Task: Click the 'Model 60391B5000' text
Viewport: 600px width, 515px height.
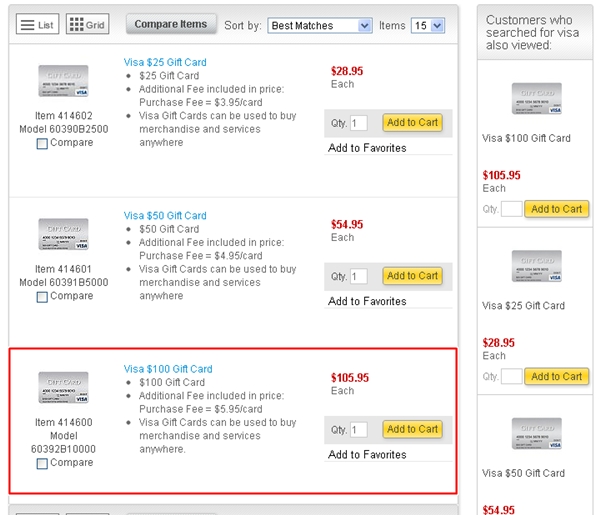Action: click(64, 282)
